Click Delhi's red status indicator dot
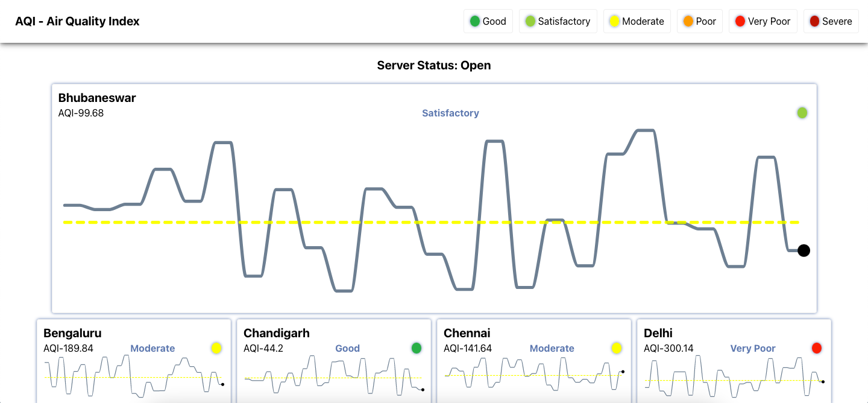868x403 pixels. (x=817, y=348)
